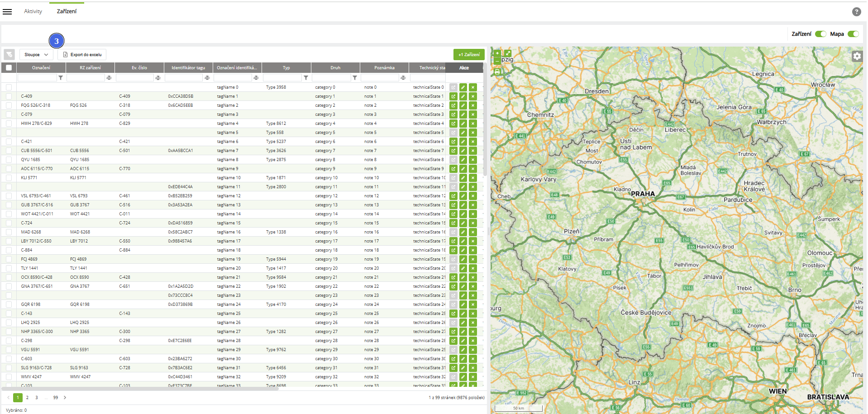Open the Sloupce columns dropdown
Image resolution: width=868 pixels, height=414 pixels.
click(36, 55)
